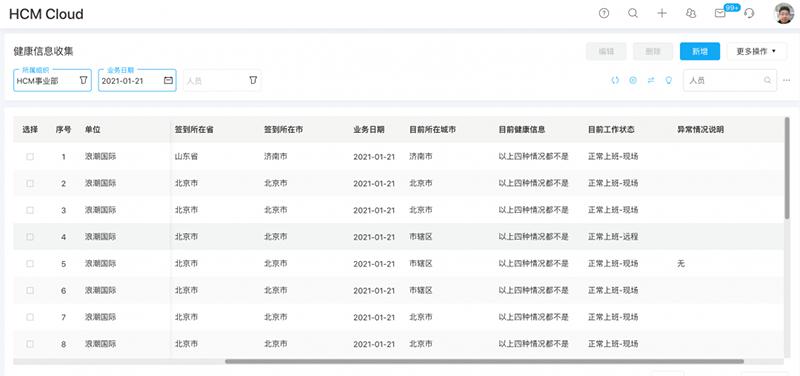Tick the checkbox for row 3
The height and width of the screenshot is (376, 800).
point(30,210)
